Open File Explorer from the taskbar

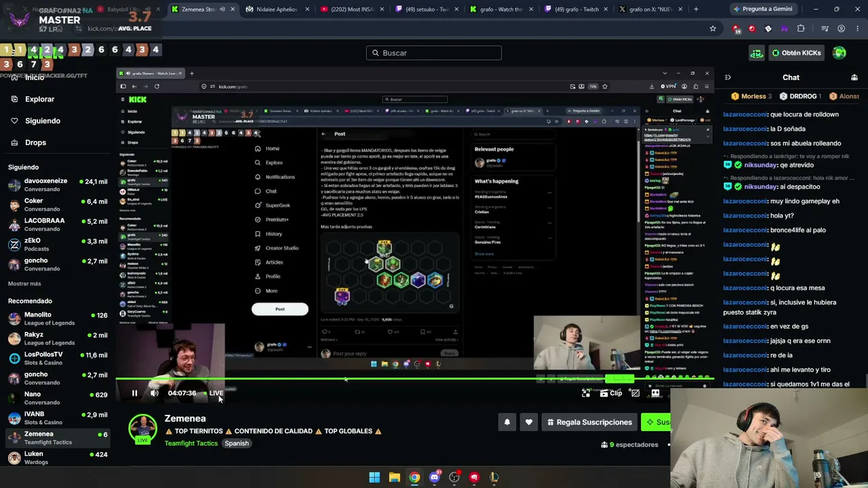pyautogui.click(x=394, y=477)
